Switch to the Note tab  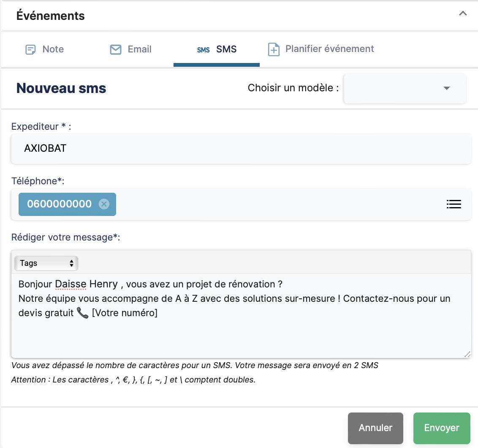(x=53, y=49)
